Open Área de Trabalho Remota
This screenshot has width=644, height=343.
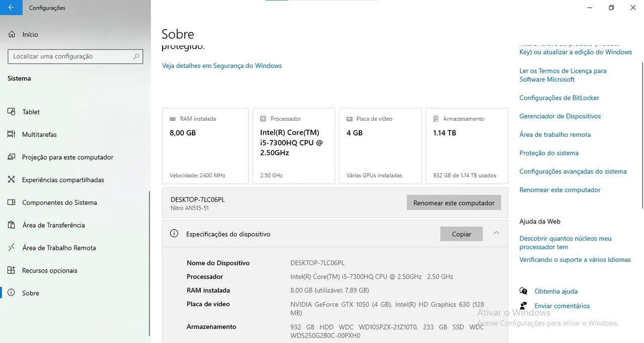click(59, 248)
